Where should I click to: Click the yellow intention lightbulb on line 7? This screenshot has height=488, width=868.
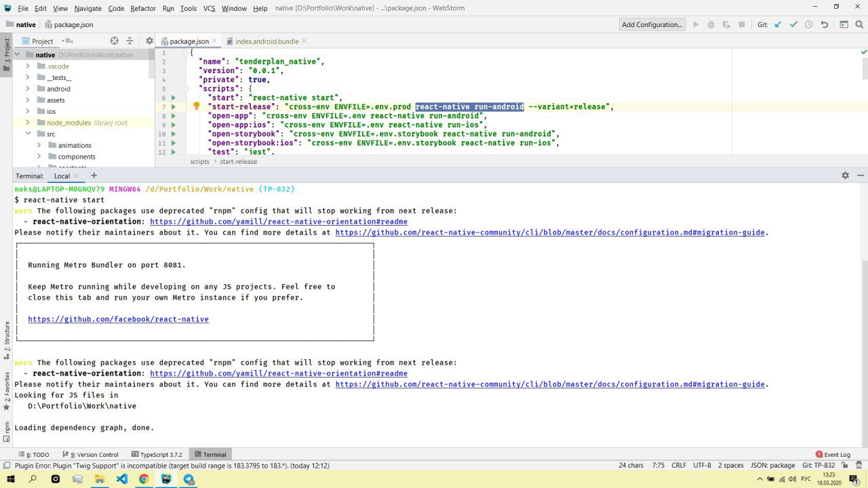pos(197,106)
